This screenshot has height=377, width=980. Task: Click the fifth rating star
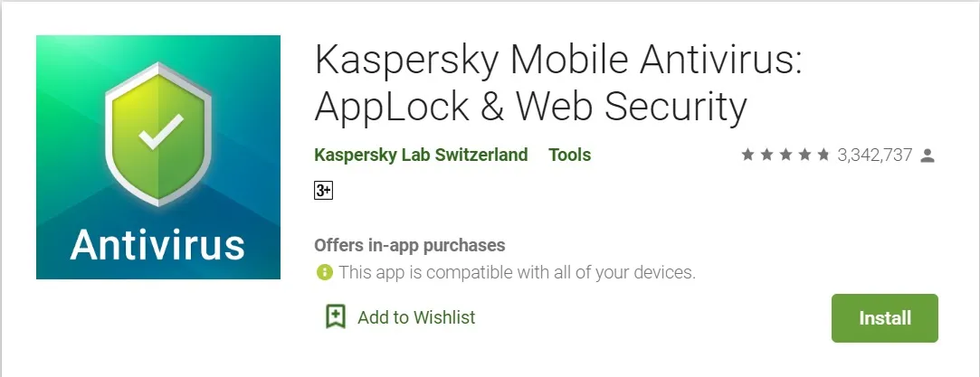pyautogui.click(x=823, y=156)
